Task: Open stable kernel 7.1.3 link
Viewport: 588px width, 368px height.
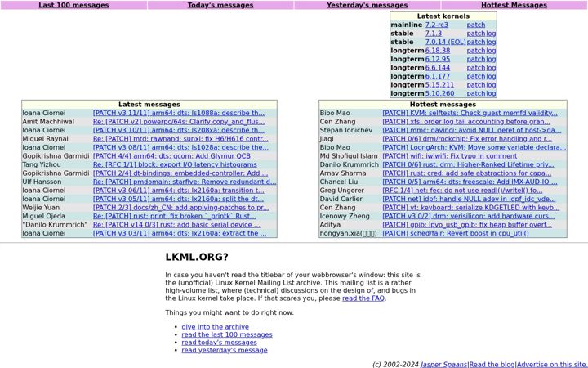Action: coord(434,34)
